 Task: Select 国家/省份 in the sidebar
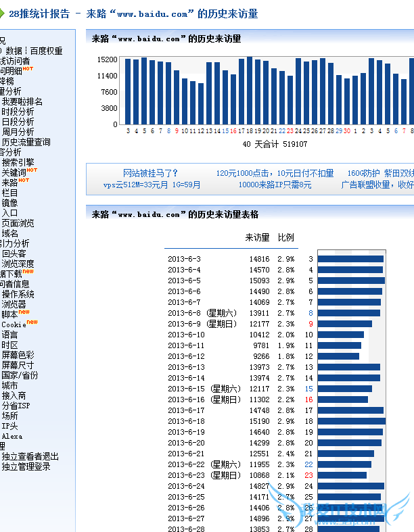click(x=20, y=375)
